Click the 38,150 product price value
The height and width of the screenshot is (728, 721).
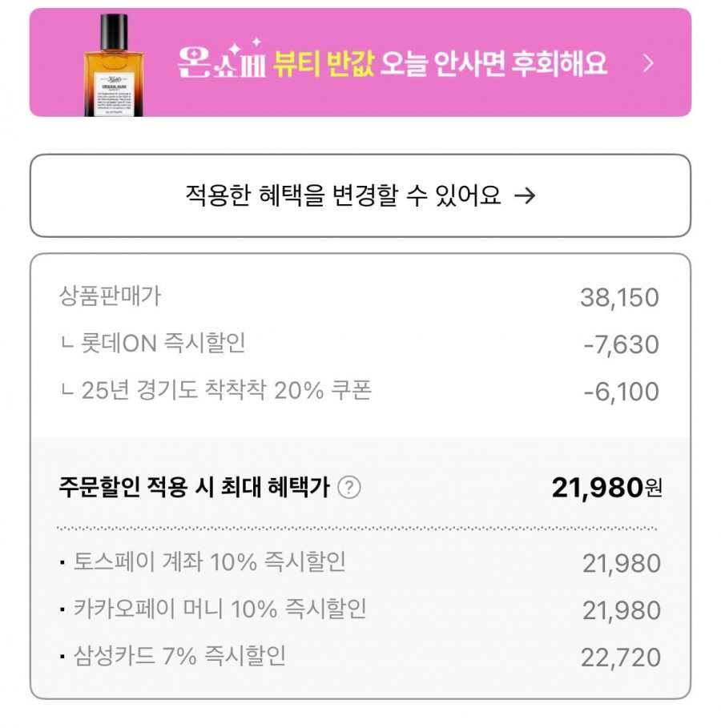point(620,297)
